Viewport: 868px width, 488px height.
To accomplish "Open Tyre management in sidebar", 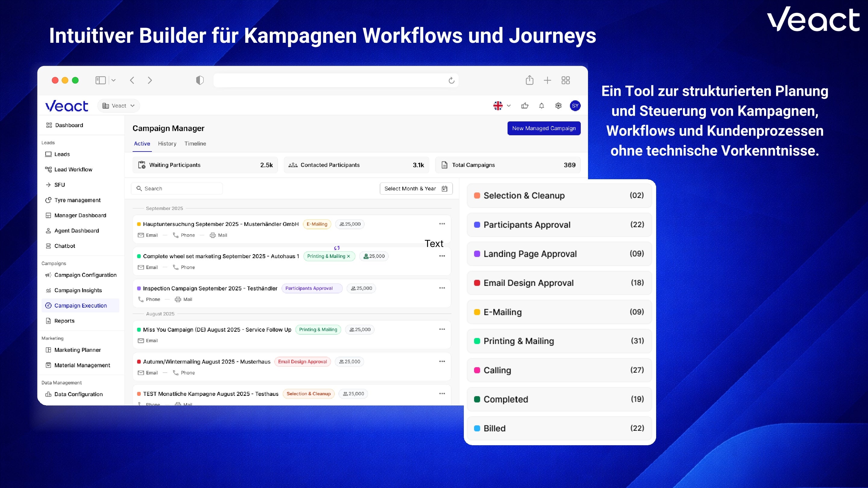I will pyautogui.click(x=77, y=200).
